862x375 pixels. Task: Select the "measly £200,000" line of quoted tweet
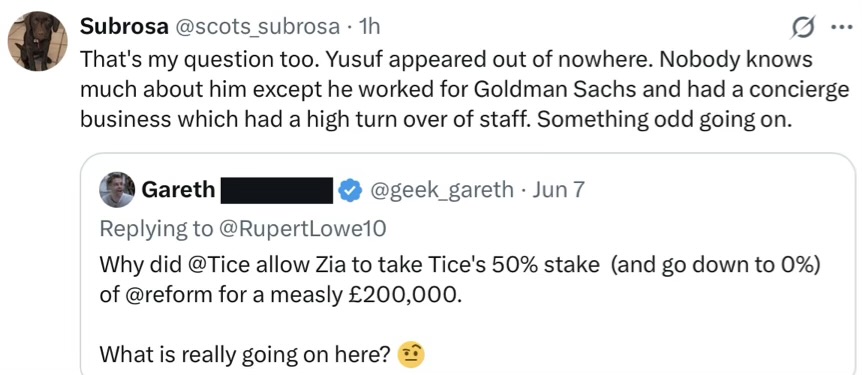tap(278, 295)
